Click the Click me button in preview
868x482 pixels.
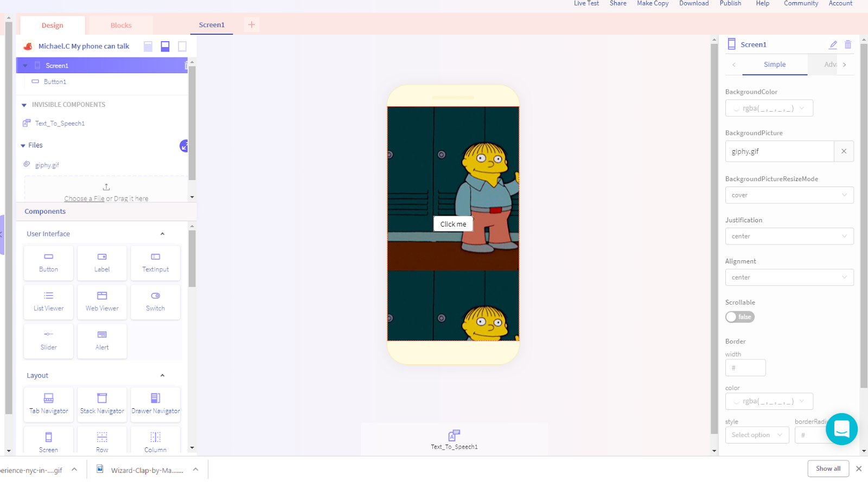tap(453, 224)
